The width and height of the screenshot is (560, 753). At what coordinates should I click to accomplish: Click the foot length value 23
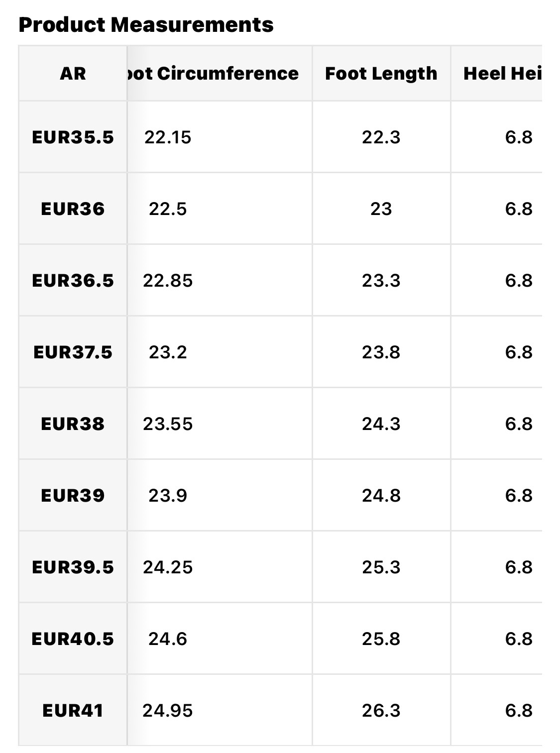(381, 209)
